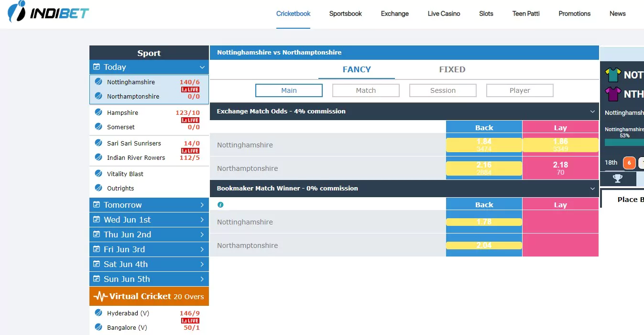Select the Player market filter
This screenshot has width=644, height=335.
[520, 90]
